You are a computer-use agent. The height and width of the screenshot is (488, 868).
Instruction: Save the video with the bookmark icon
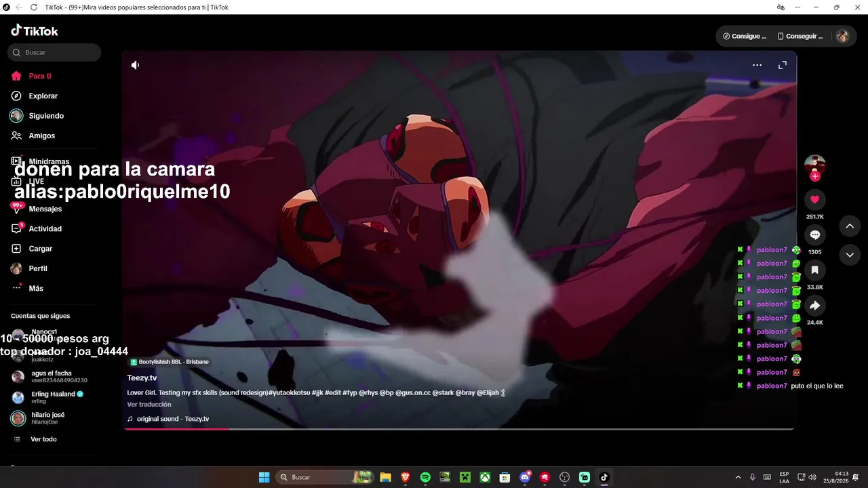[815, 270]
